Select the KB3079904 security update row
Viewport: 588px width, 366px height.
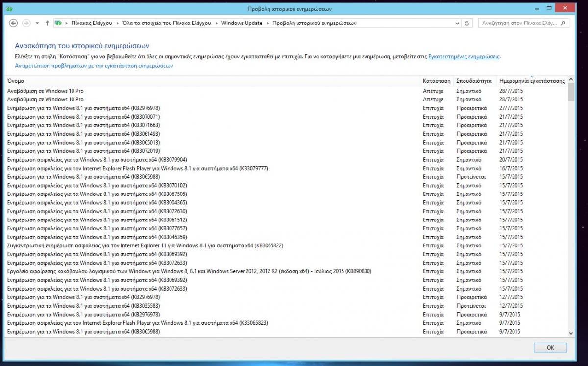(287, 160)
